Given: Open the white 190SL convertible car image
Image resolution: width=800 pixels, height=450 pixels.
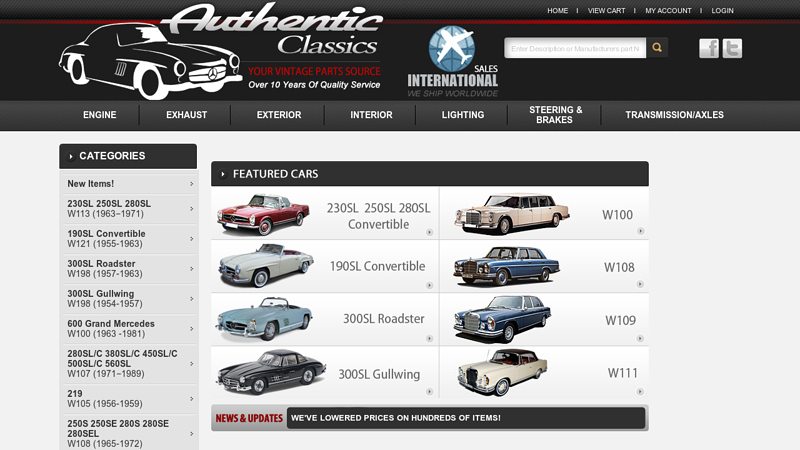Looking at the screenshot, I should click(x=265, y=265).
